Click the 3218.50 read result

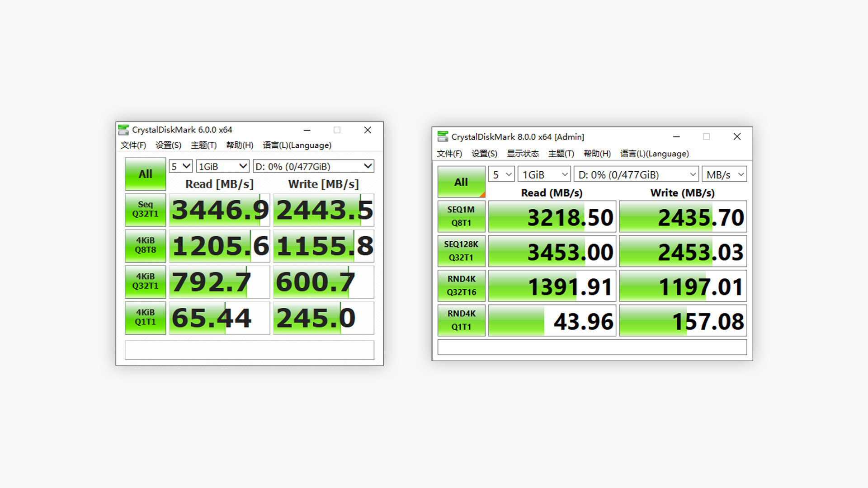552,216
